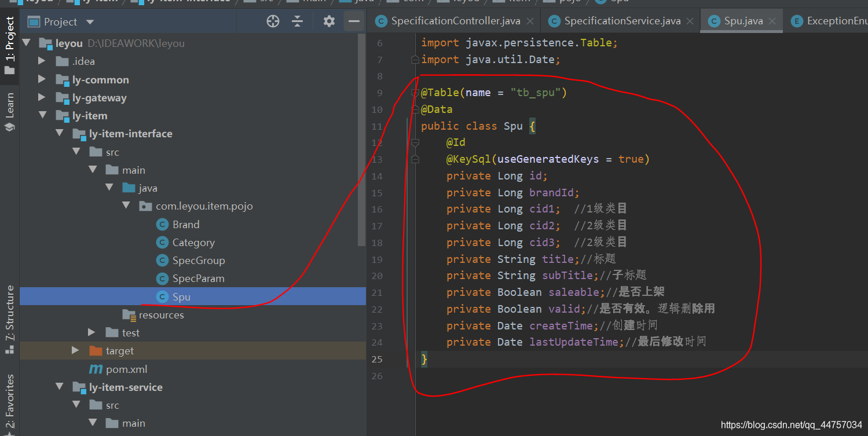The width and height of the screenshot is (868, 436).
Task: Open the Project view type dropdown
Action: tap(90, 22)
